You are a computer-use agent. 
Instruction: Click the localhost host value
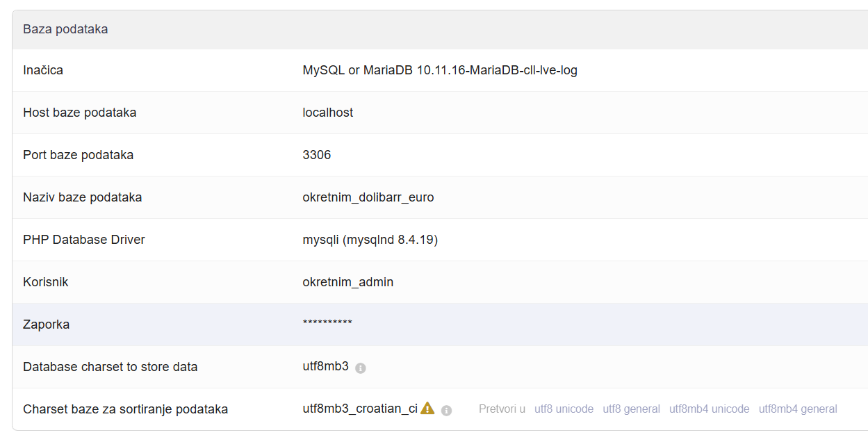click(327, 113)
